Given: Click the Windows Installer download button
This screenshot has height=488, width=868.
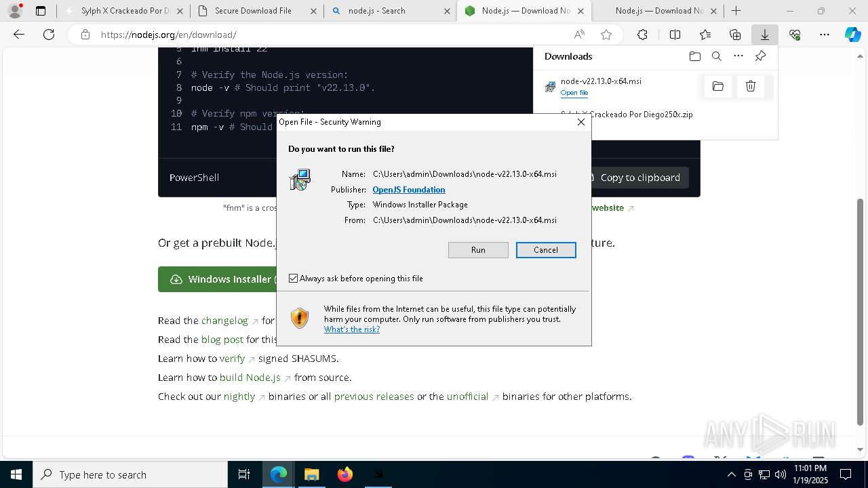Looking at the screenshot, I should (x=217, y=279).
